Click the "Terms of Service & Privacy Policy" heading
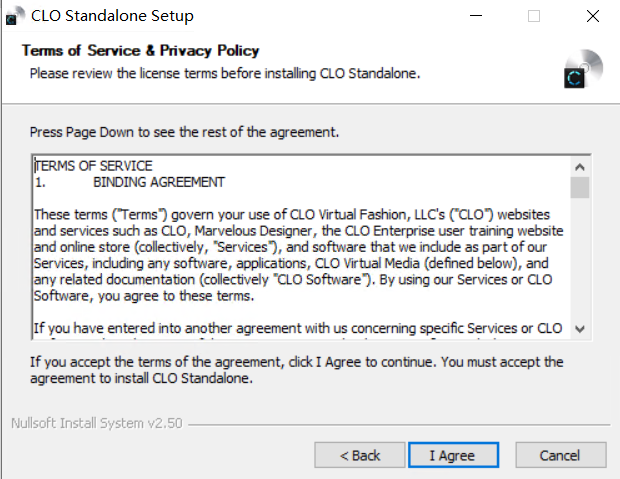This screenshot has height=479, width=620. click(x=140, y=51)
